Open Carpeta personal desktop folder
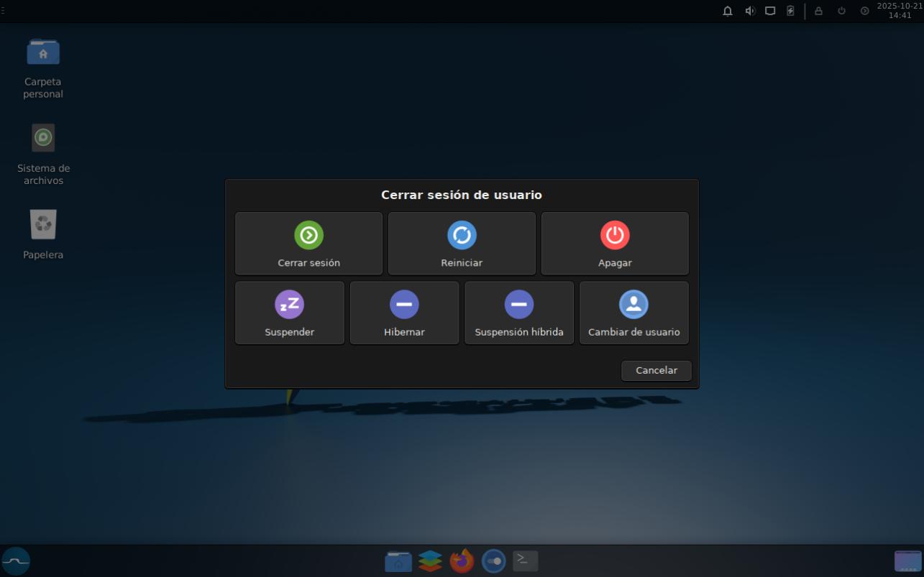The image size is (924, 577). tap(43, 53)
